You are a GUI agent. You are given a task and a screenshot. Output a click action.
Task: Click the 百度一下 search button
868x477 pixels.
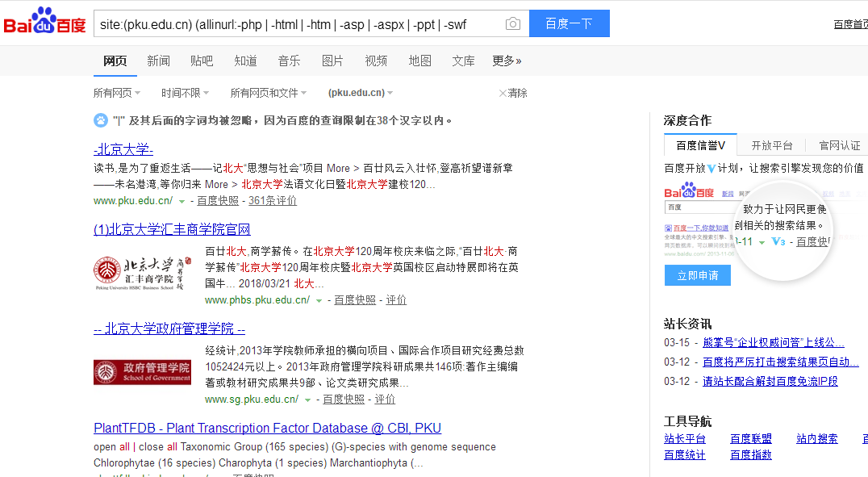tap(569, 23)
